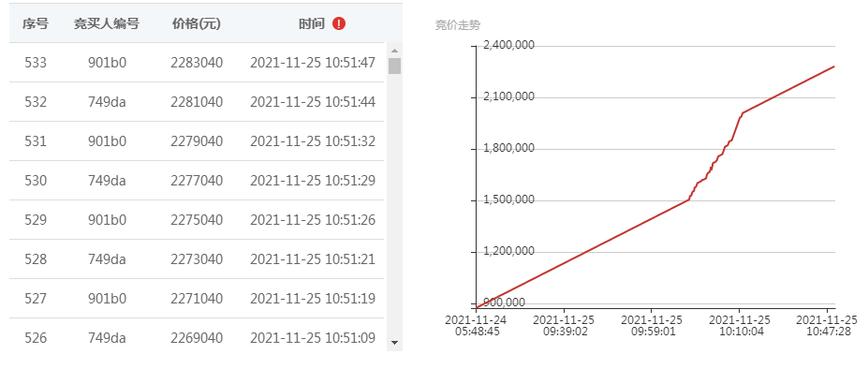Click the red exclamation icon beside 时间
Image resolution: width=868 pixels, height=369 pixels.
pyautogui.click(x=339, y=23)
